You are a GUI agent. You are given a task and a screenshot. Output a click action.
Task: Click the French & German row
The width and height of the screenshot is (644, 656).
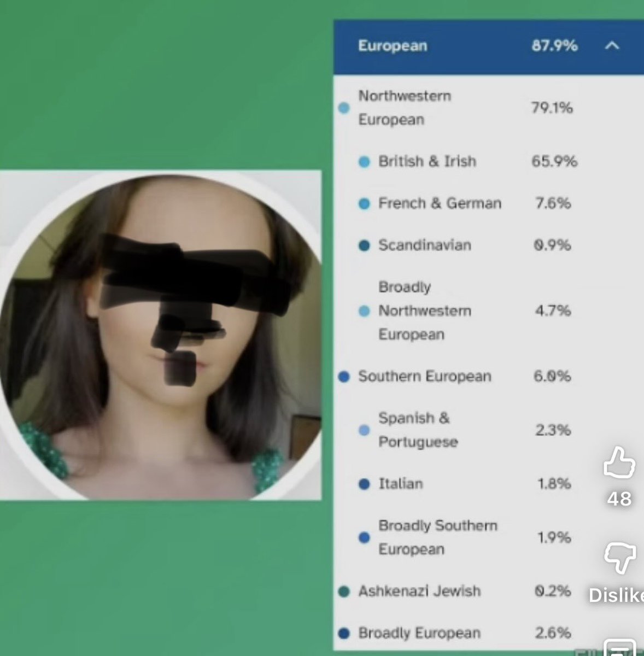(x=489, y=203)
